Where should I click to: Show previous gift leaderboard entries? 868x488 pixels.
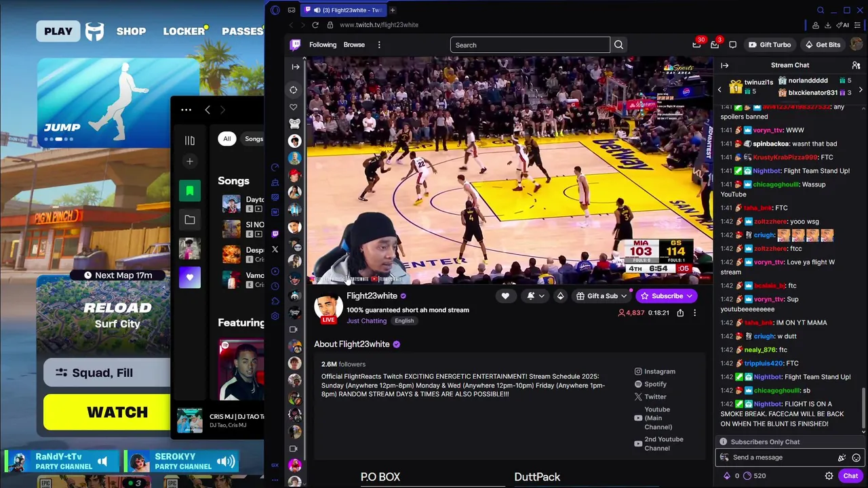719,89
